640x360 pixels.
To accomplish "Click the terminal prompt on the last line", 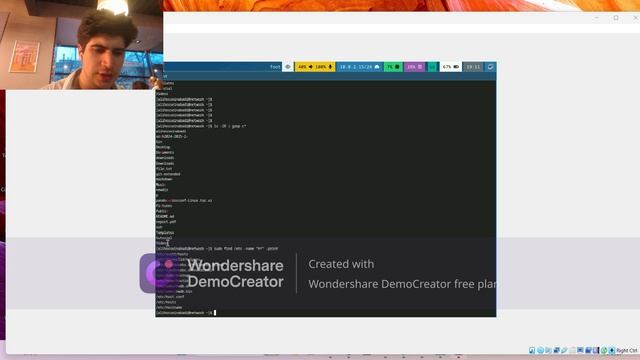I will tap(184, 313).
